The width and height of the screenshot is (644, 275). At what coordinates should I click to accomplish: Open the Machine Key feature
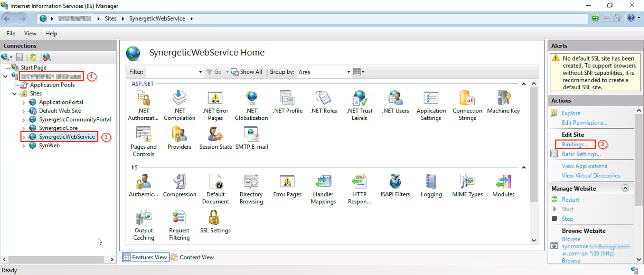pyautogui.click(x=503, y=102)
